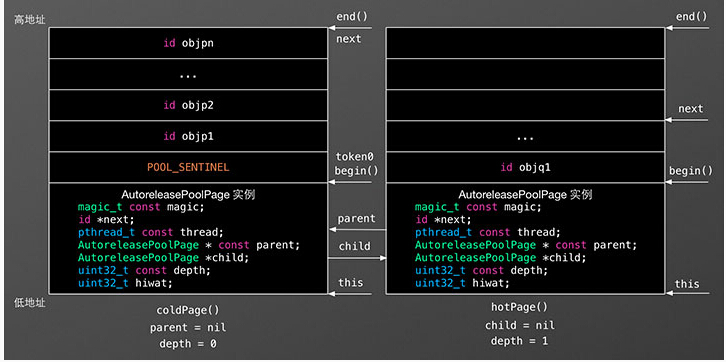This screenshot has width=726, height=362.
Task: Select the 'id objpn' cell
Action: click(x=188, y=43)
